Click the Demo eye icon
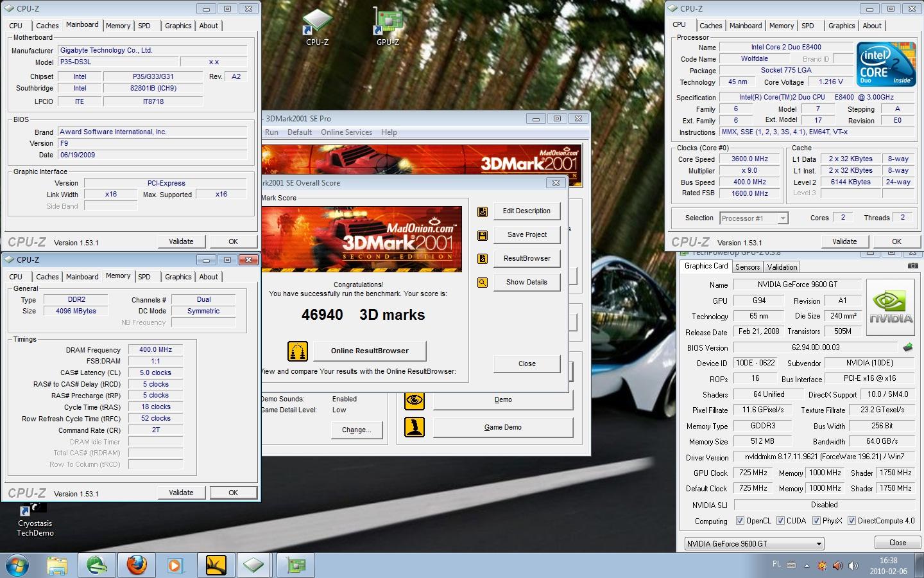Image resolution: width=924 pixels, height=578 pixels. click(415, 400)
